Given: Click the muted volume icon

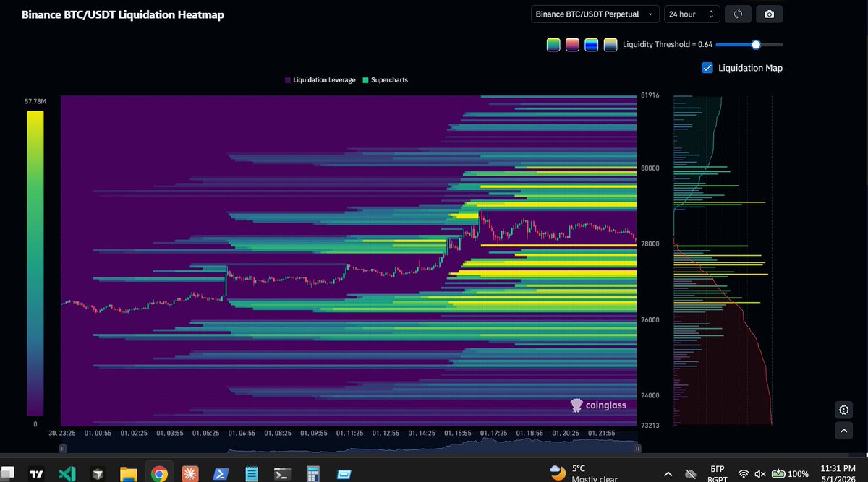Looking at the screenshot, I should 761,474.
